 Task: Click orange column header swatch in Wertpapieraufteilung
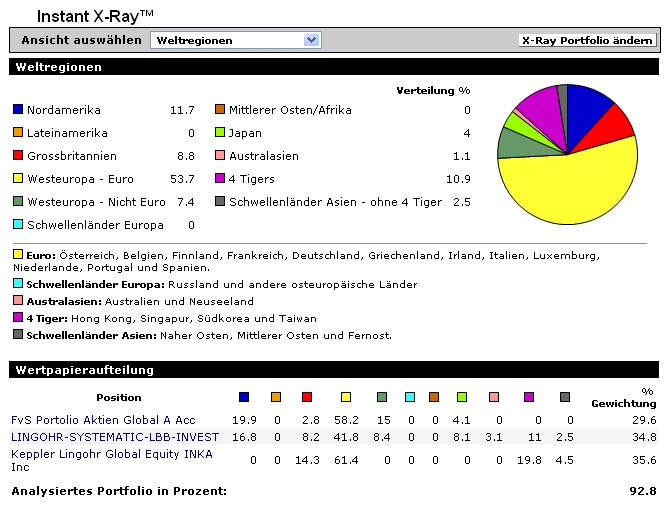pos(276,397)
